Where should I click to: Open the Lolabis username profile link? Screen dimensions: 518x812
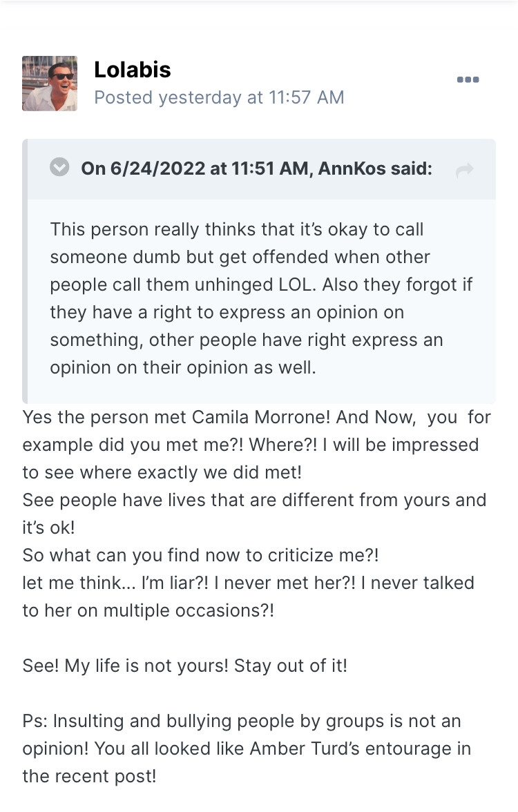pyautogui.click(x=132, y=70)
